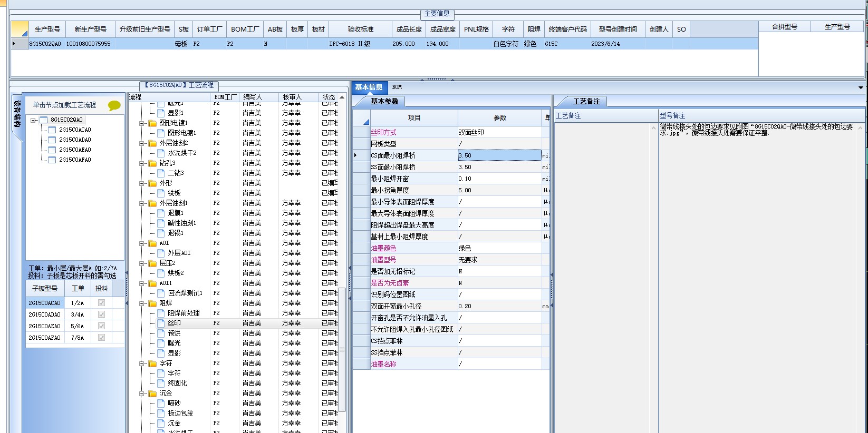Collapse the 沉金 process group
The height and width of the screenshot is (433, 868).
click(142, 393)
